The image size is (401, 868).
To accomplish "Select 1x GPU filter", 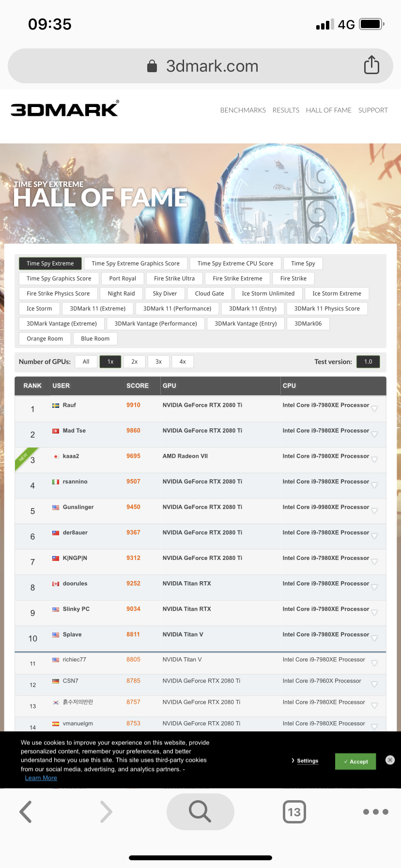I will click(x=110, y=361).
